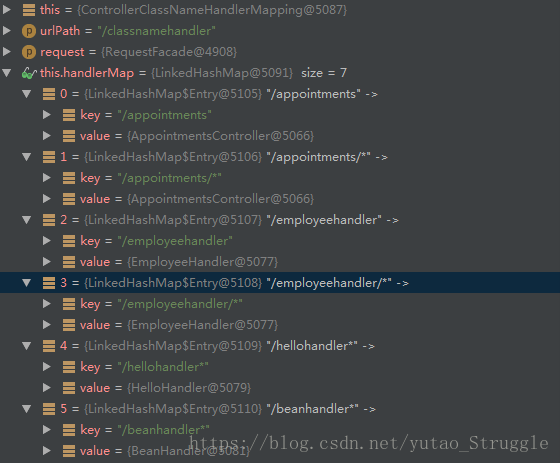Click field icon beside key "/employeehandler"

(x=69, y=241)
